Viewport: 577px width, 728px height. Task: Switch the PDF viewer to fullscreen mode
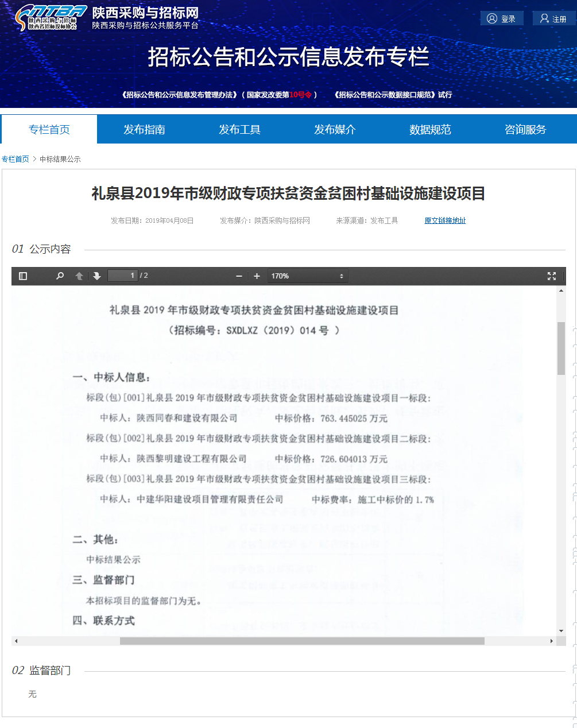coord(552,276)
